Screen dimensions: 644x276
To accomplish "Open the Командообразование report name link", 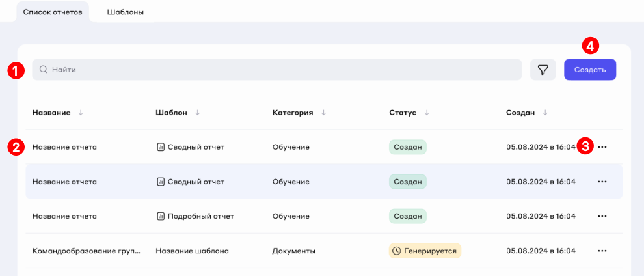I will click(x=86, y=251).
